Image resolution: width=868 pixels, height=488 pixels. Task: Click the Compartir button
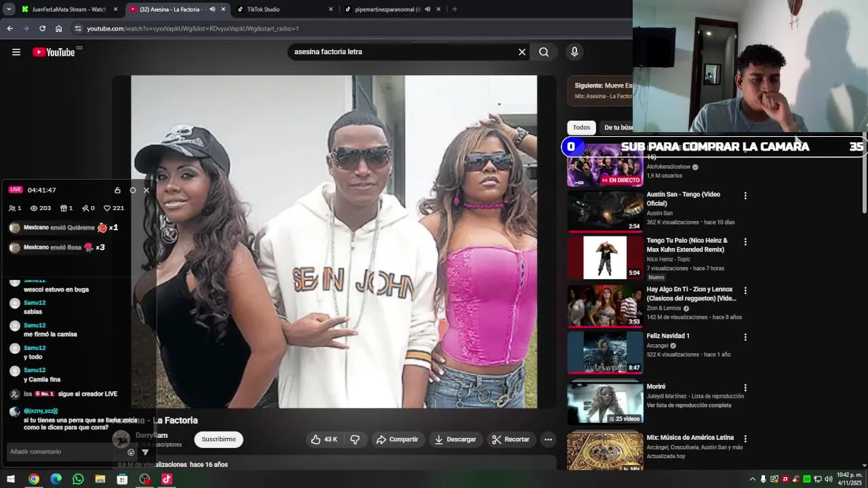coord(397,439)
